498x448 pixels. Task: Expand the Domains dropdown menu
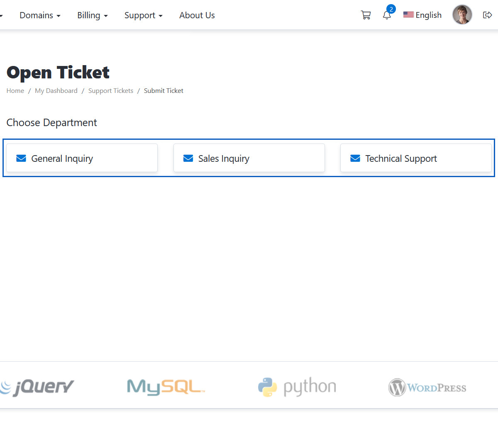40,15
